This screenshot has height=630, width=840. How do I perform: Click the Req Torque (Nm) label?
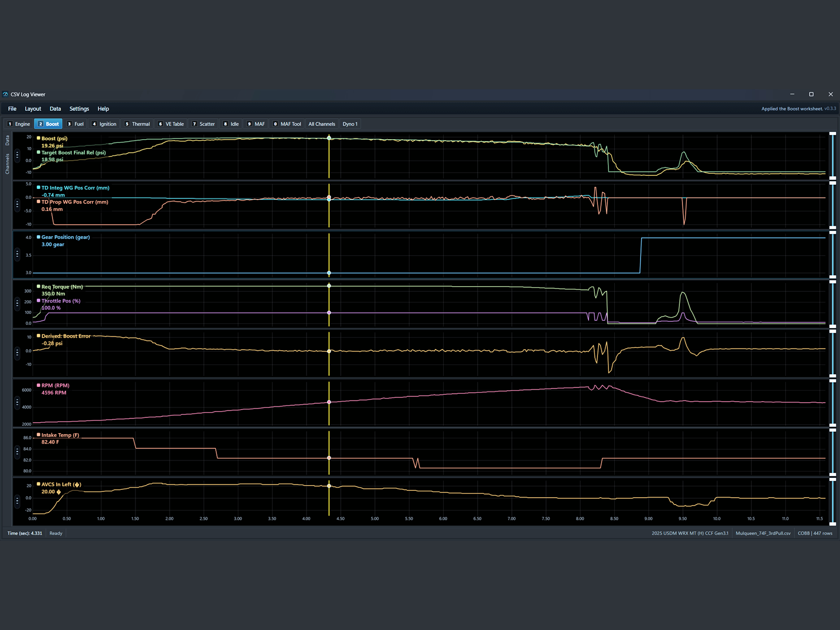tap(62, 287)
